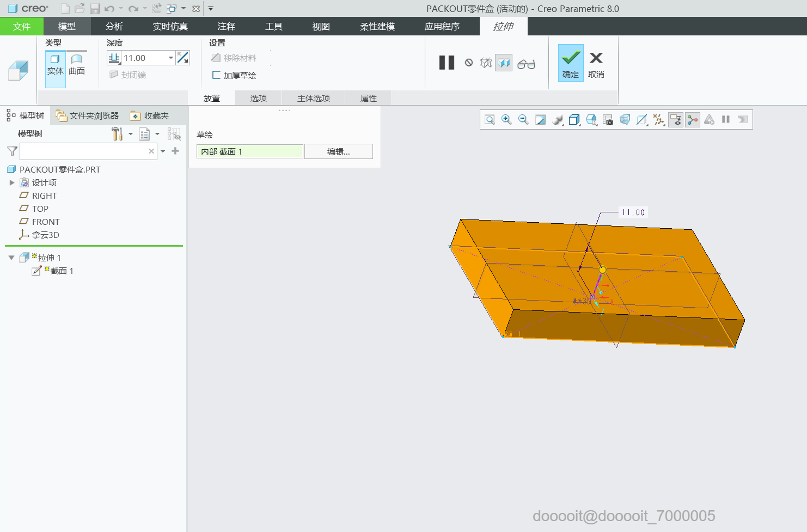Collapse the 拉伸 1 tree node
This screenshot has height=532, width=807.
[11, 258]
